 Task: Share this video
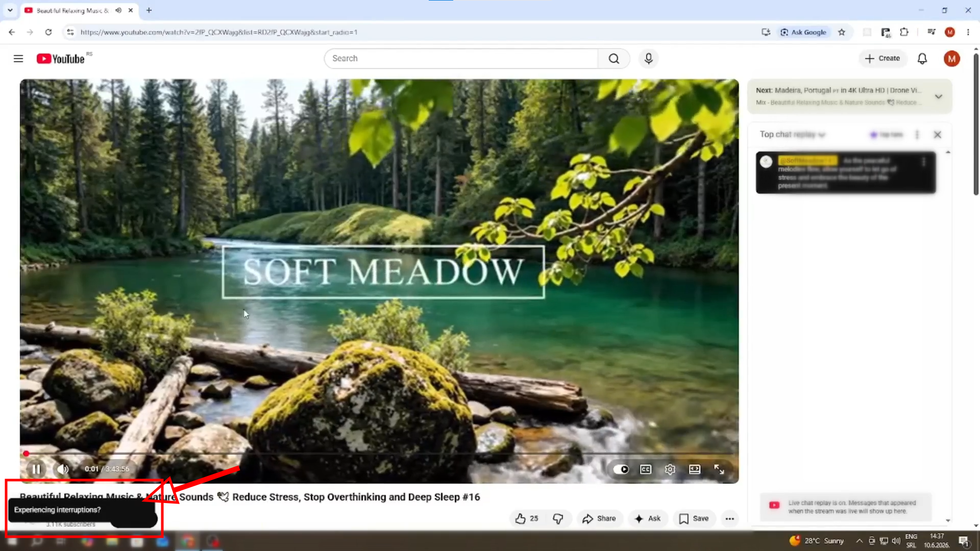pyautogui.click(x=599, y=518)
